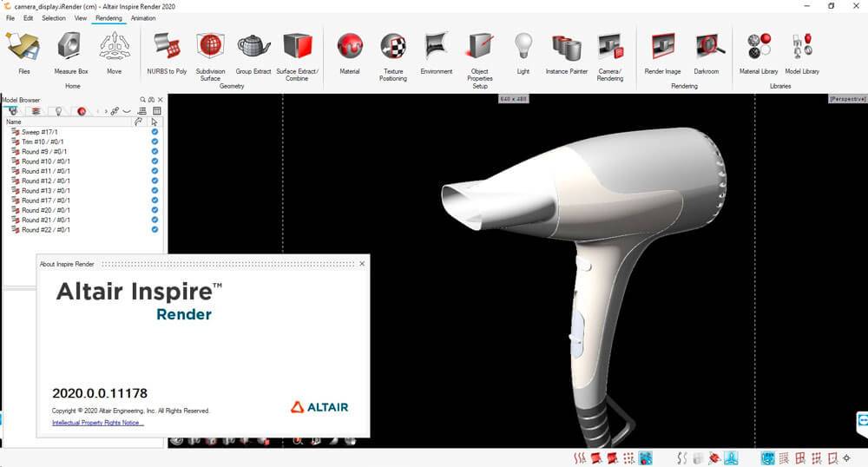Switch to lights tab in Model Browser
The image size is (868, 467).
pos(58,111)
